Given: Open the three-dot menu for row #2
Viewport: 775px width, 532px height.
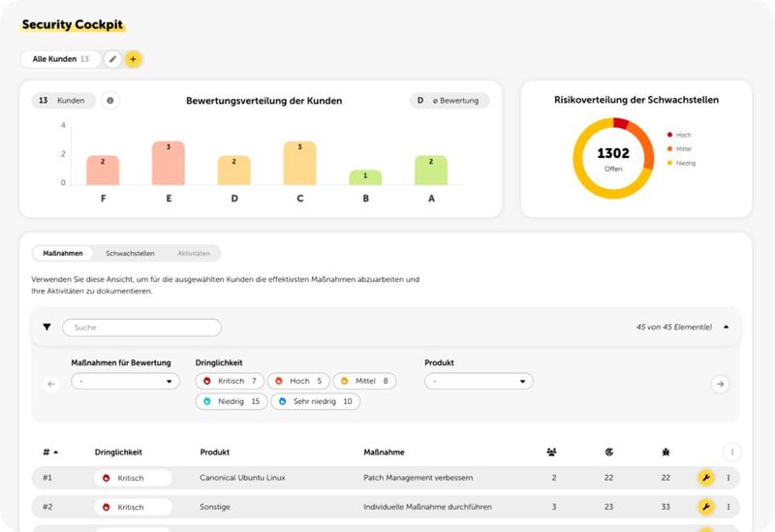Looking at the screenshot, I should point(728,507).
